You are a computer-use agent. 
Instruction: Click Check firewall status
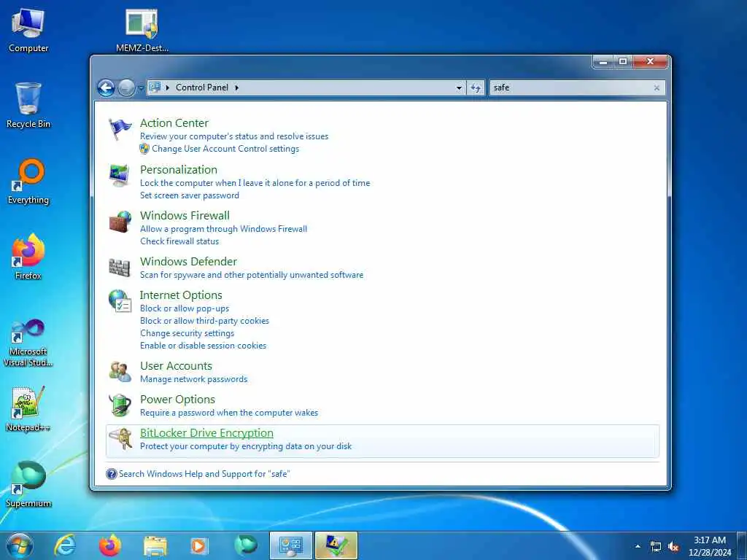pyautogui.click(x=179, y=241)
